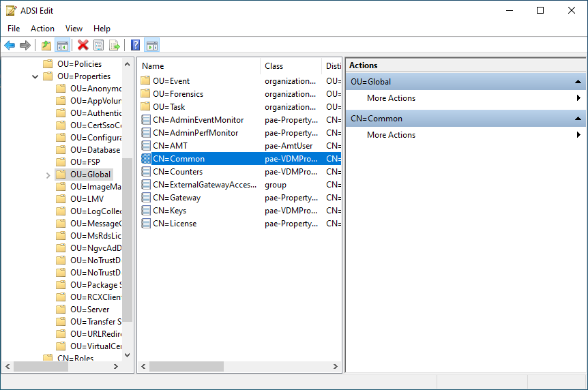588x390 pixels.
Task: Click the Export List toolbar icon
Action: (115, 46)
